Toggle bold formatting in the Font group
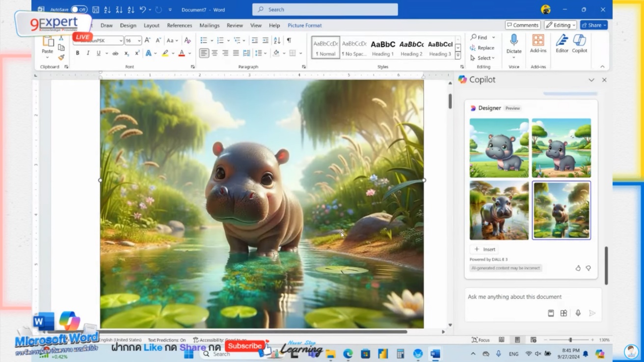This screenshot has height=362, width=644. pyautogui.click(x=77, y=52)
